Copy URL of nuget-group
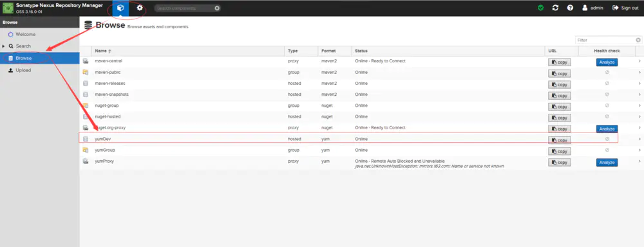This screenshot has height=247, width=644. point(560,107)
